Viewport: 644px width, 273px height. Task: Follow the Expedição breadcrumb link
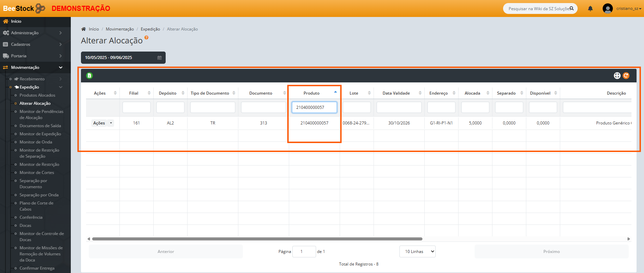pos(150,29)
